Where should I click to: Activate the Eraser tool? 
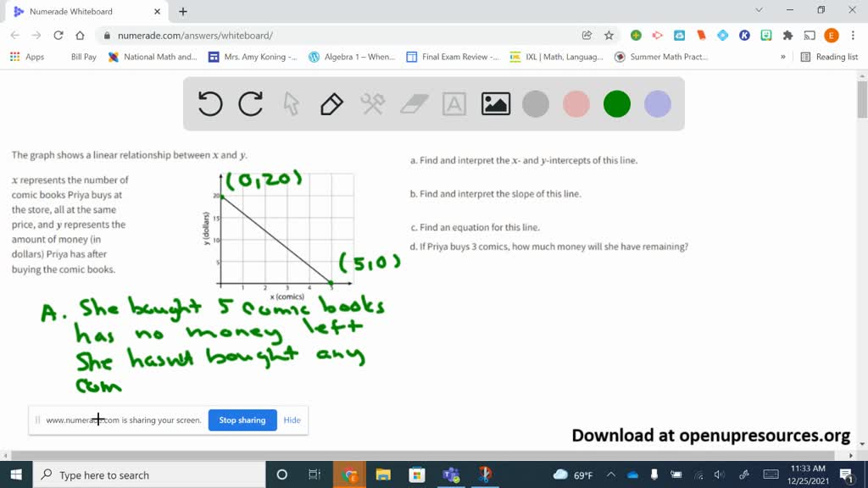click(412, 103)
